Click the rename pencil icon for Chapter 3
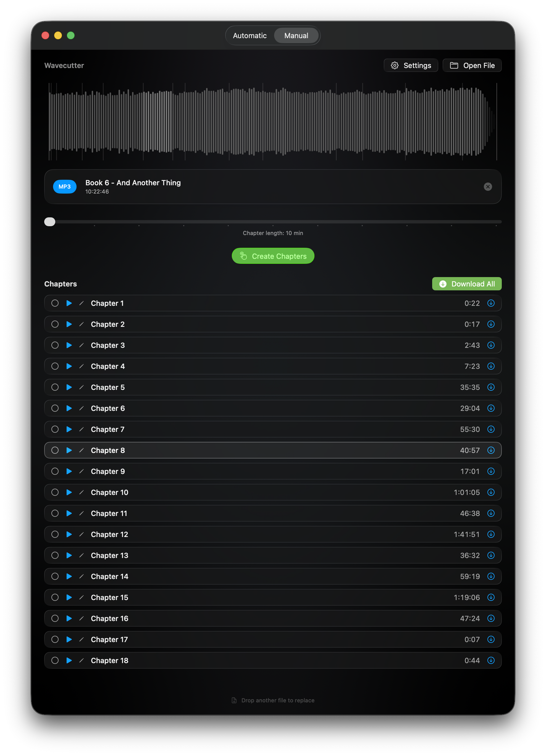Viewport: 546px width, 756px height. point(81,345)
